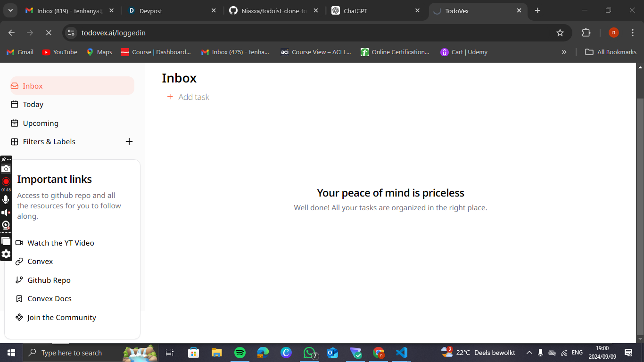Stop page loading with X button
Image resolution: width=644 pixels, height=362 pixels.
(49, 33)
